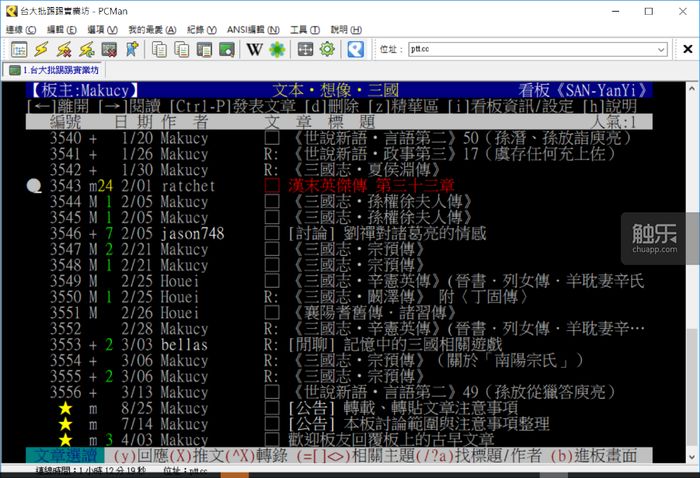Click post 3541 世說新語 政事第三 17
Image resolution: width=700 pixels, height=478 pixels.
click(x=454, y=154)
